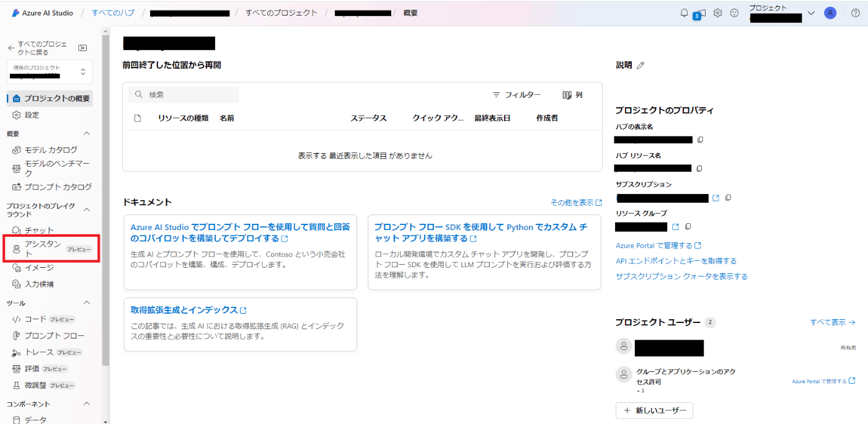The width and height of the screenshot is (868, 424).
Task: Click すべてのプロジェクト breadcrumb
Action: coord(281,13)
